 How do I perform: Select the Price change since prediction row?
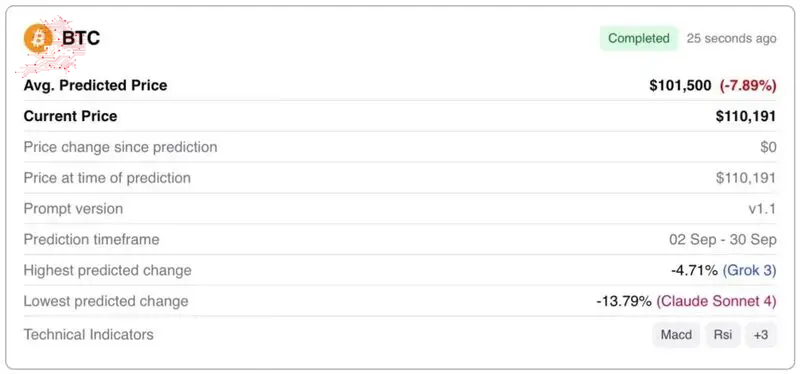click(x=400, y=147)
